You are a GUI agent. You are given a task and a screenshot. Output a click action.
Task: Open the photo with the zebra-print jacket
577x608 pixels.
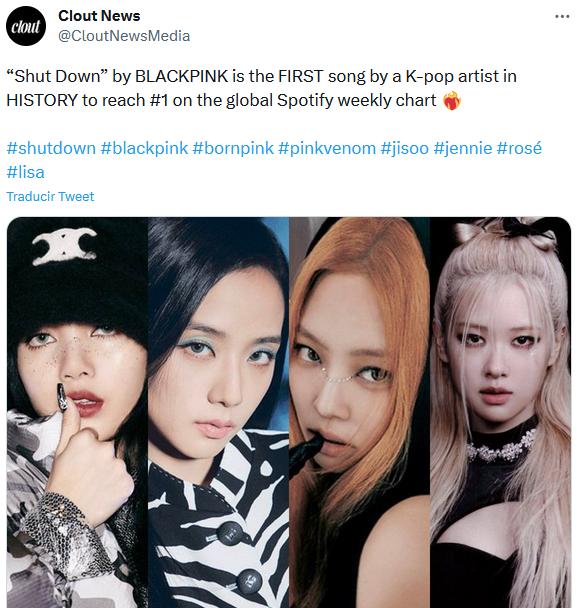218,412
